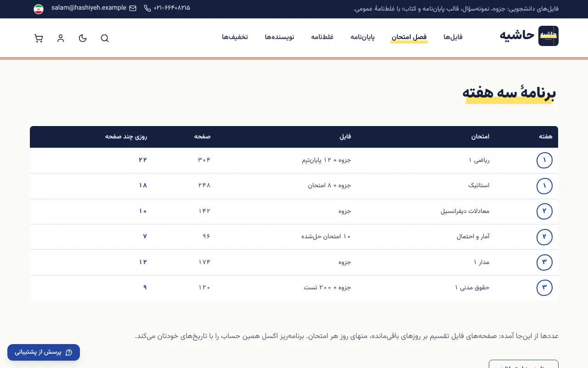Click the پرسش از پشتیبانی support button
Screen dimensions: 588x368
[44, 352]
